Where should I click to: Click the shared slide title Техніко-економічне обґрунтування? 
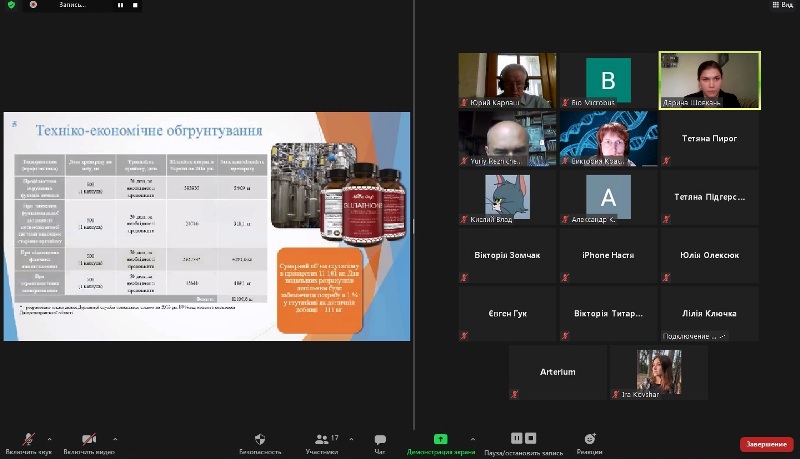pos(149,131)
